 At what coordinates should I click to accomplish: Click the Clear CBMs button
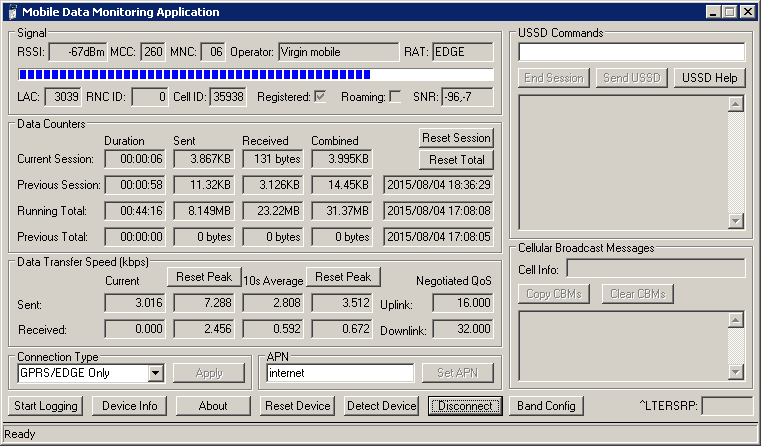(x=638, y=294)
